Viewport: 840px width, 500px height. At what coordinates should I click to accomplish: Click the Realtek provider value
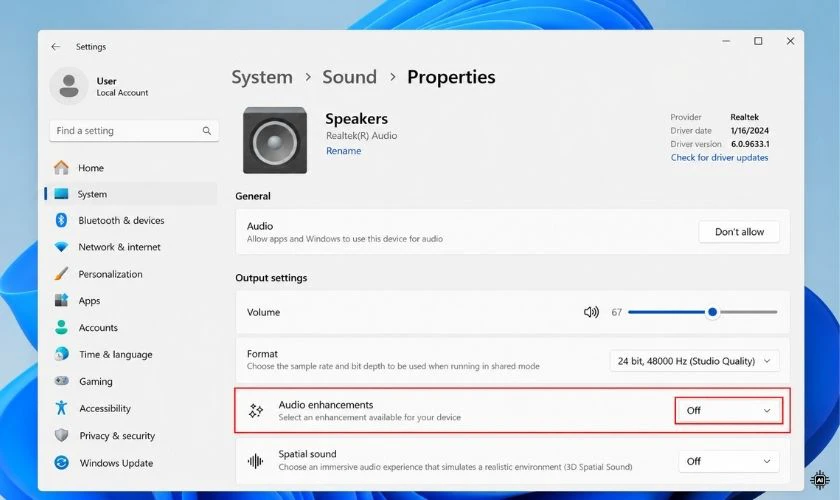coord(745,117)
